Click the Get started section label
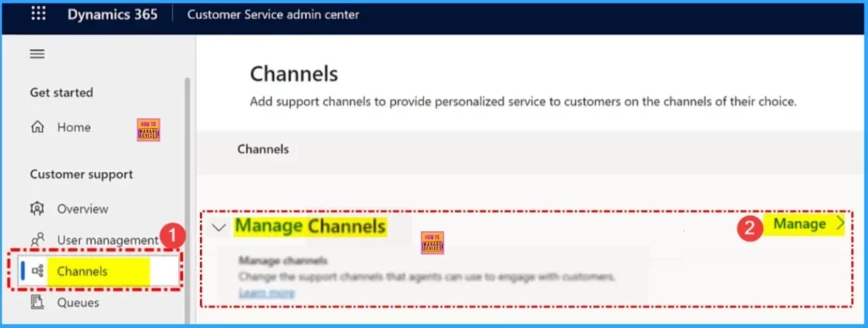The image size is (868, 328). coord(61,92)
